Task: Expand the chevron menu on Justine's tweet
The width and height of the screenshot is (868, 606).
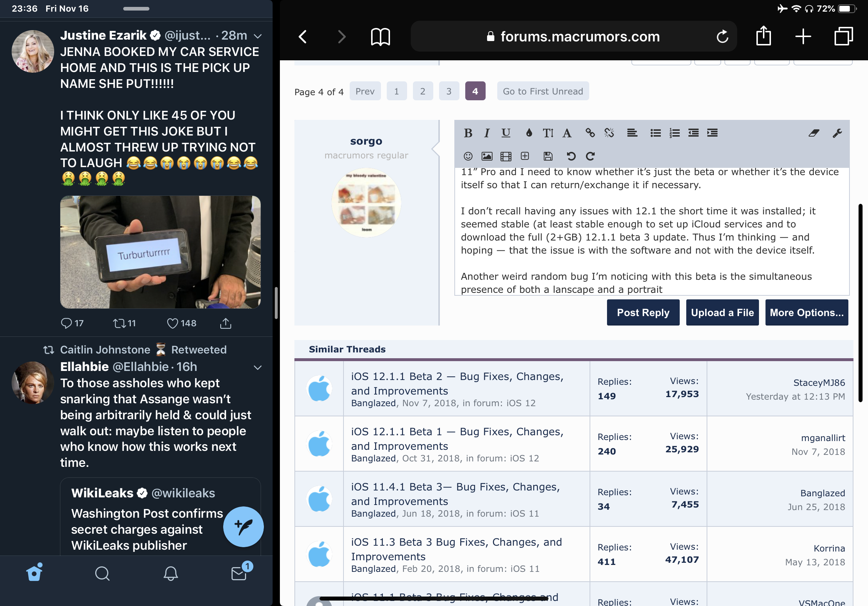Action: (258, 36)
